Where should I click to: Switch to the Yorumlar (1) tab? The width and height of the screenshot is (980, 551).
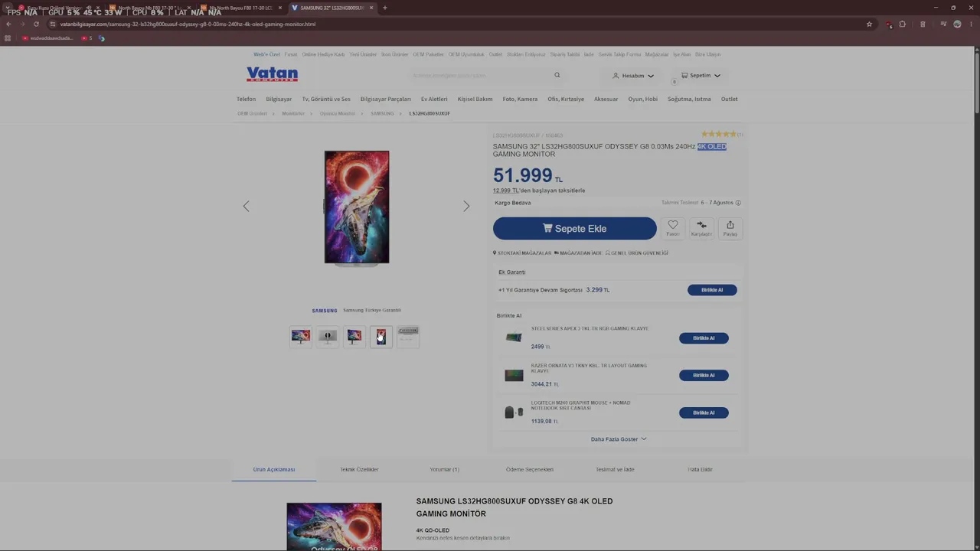point(444,469)
